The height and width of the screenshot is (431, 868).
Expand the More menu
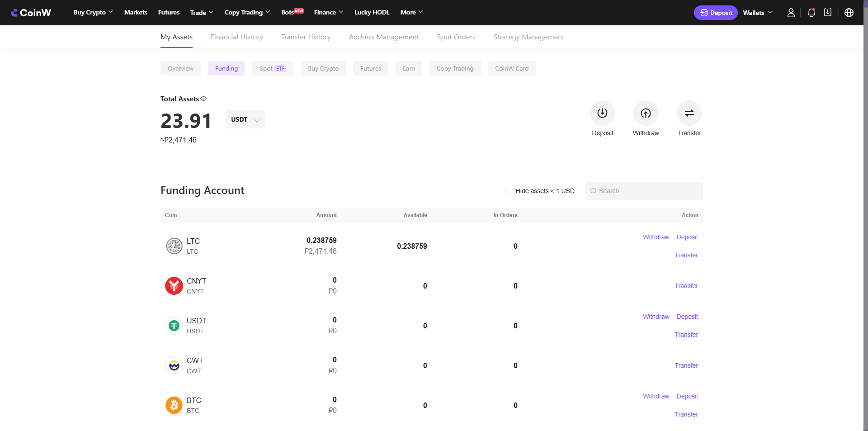412,12
